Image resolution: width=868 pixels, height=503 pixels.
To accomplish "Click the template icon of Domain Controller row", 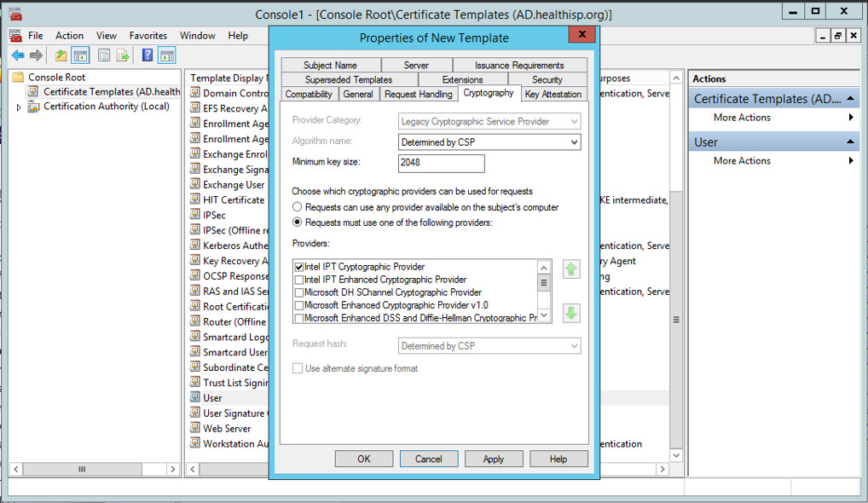I will pos(195,92).
